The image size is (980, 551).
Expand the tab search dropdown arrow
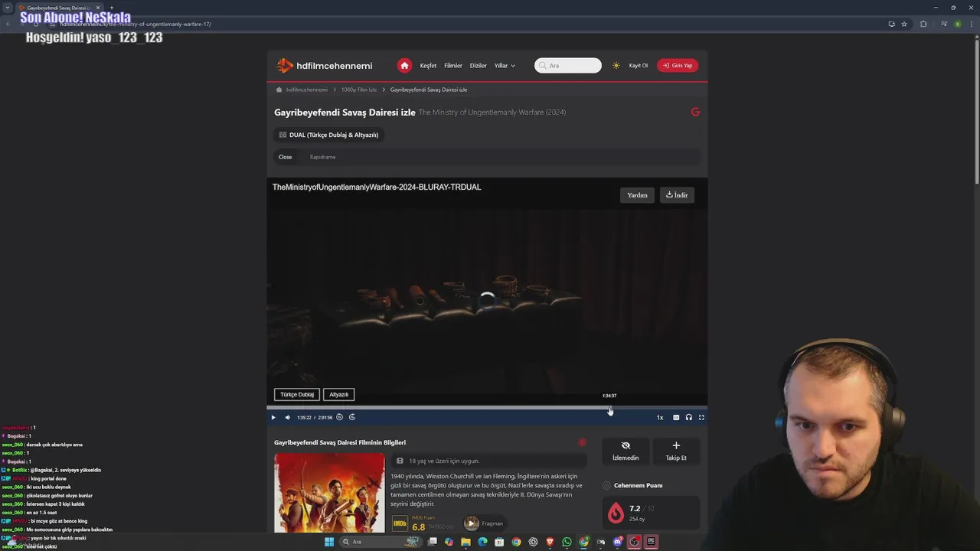8,8
